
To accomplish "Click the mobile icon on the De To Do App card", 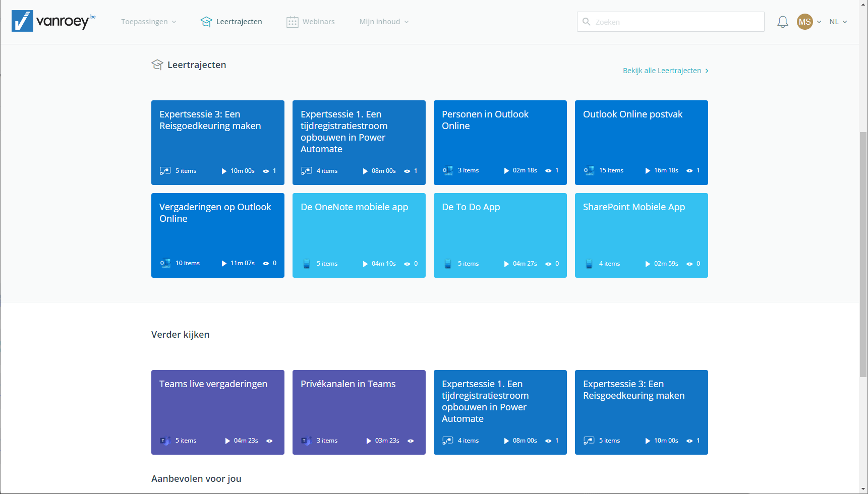I will (448, 264).
